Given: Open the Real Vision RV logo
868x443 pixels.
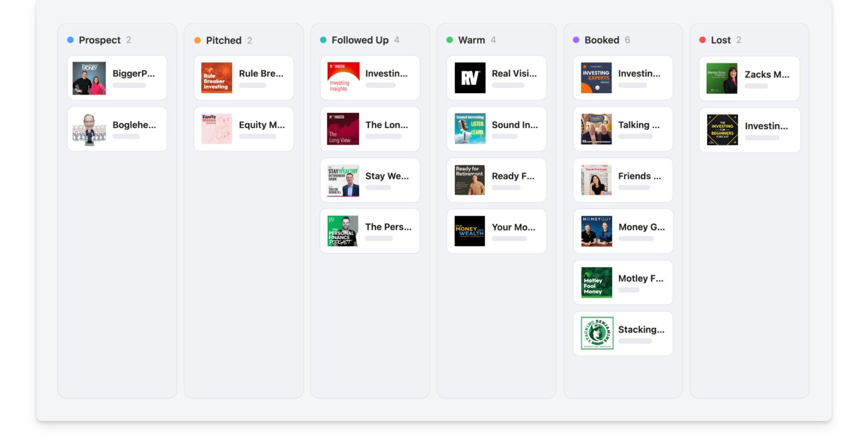Looking at the screenshot, I should click(470, 78).
